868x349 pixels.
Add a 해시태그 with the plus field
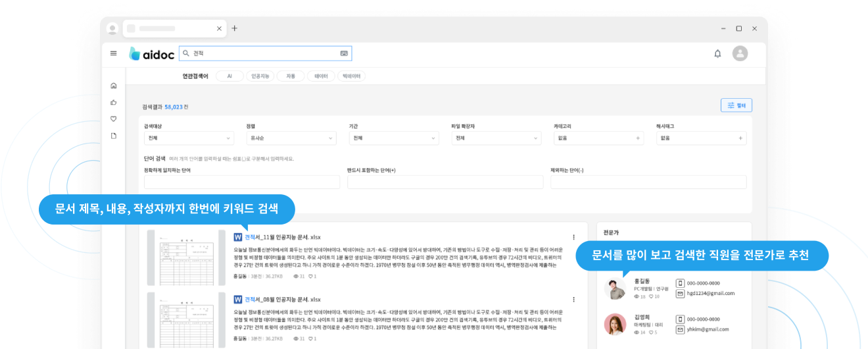(702, 138)
